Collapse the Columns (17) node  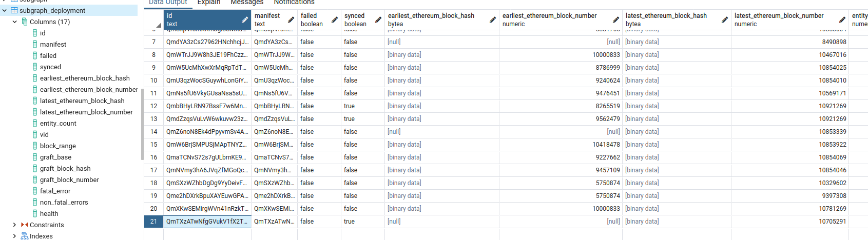pyautogui.click(x=15, y=22)
